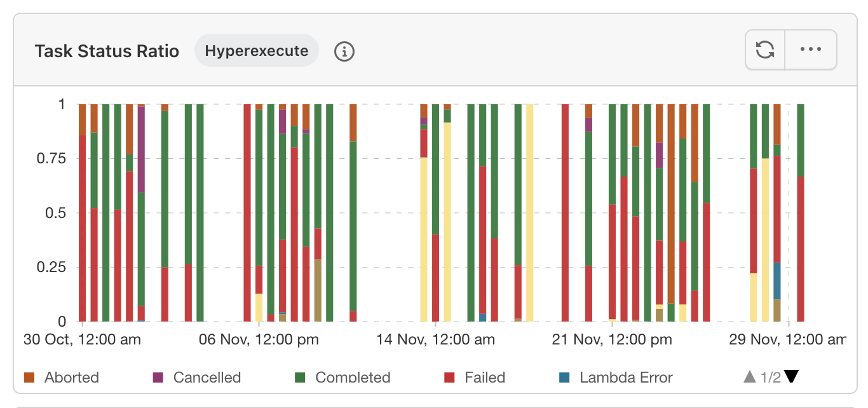Click the full-height solid yellow bar
868x408 pixels.
click(x=530, y=213)
